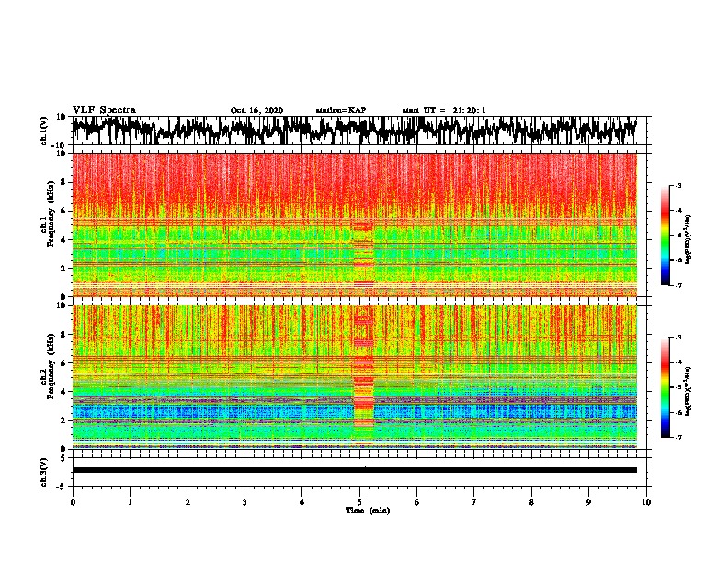Click the ch.2 "Frequency (kHz)" axis label

tap(51, 366)
